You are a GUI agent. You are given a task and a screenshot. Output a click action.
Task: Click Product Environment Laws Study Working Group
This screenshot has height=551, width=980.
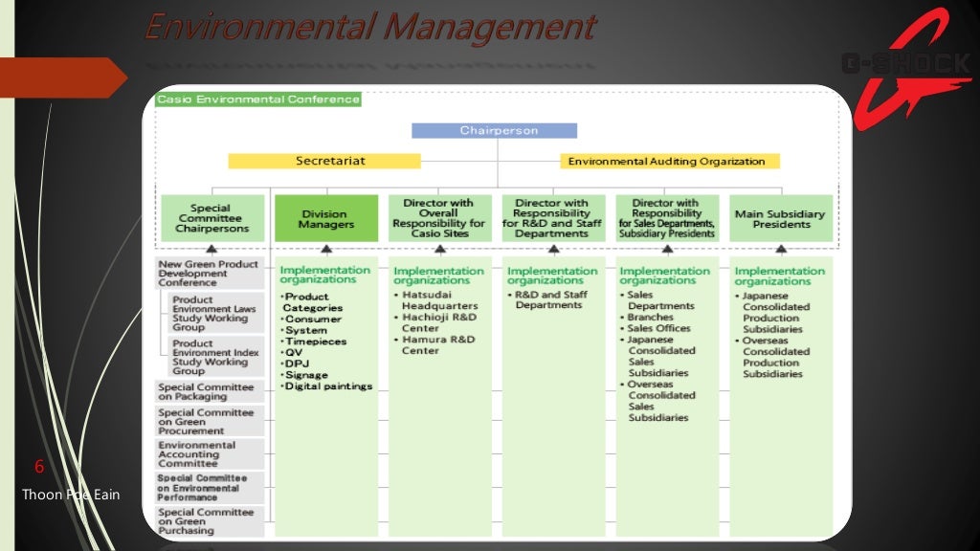[x=216, y=313]
